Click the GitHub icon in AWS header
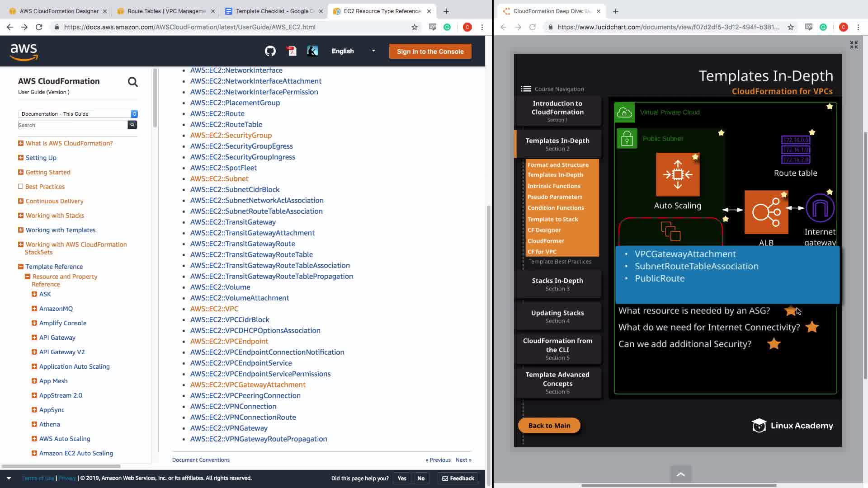This screenshot has height=488, width=868. (x=270, y=51)
